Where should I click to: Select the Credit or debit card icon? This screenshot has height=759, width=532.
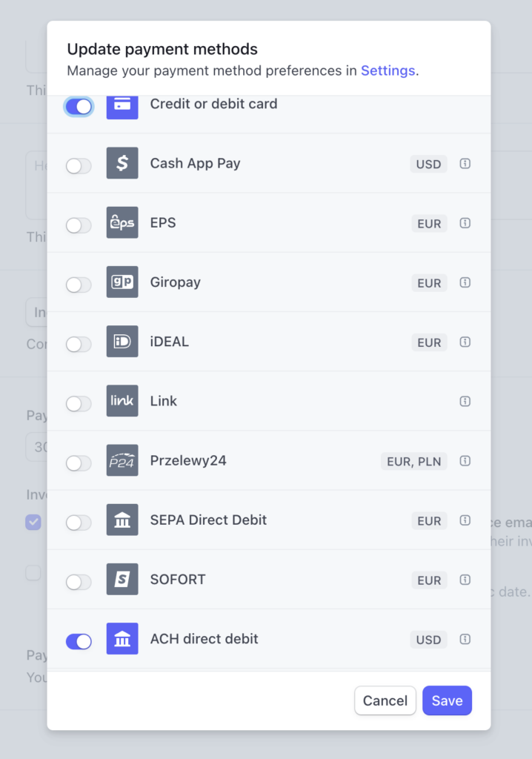[122, 106]
